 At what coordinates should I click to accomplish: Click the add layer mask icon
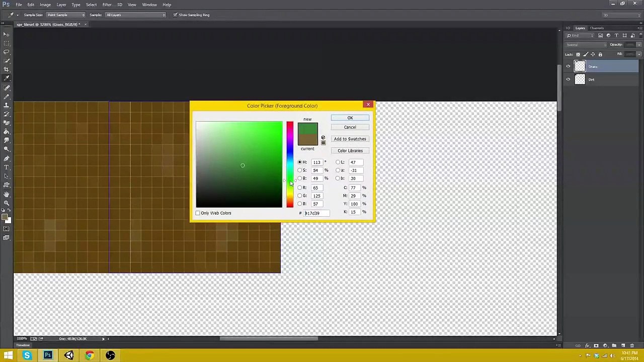[x=596, y=346]
